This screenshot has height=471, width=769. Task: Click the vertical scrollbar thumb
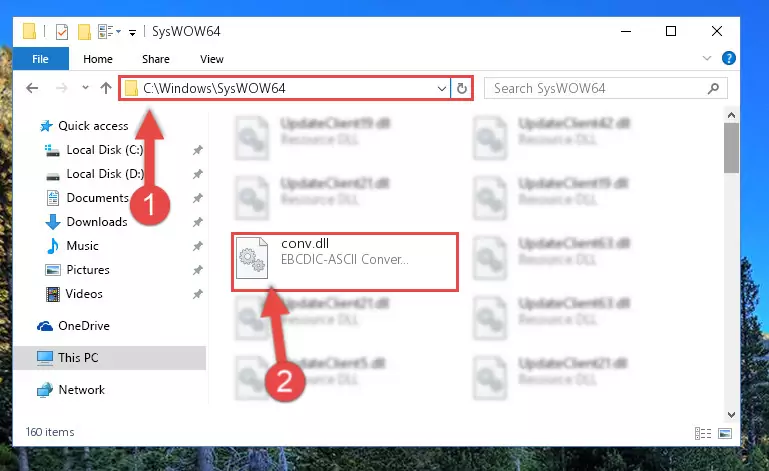731,148
